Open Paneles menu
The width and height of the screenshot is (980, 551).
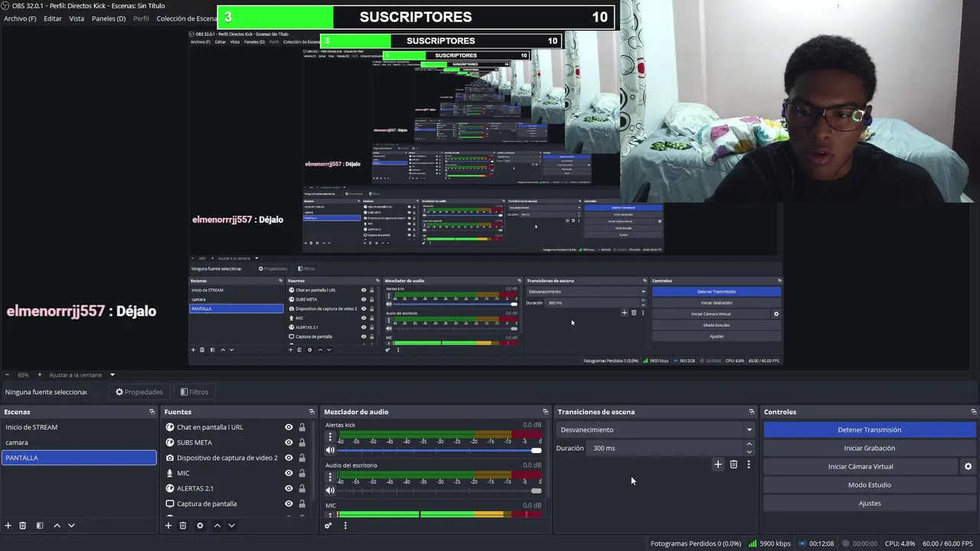pyautogui.click(x=109, y=18)
